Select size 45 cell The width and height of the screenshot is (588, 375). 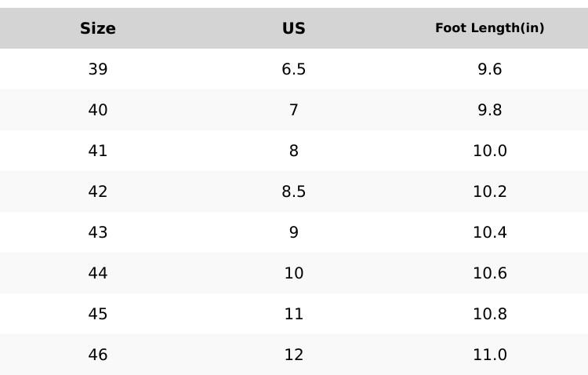coord(98,314)
